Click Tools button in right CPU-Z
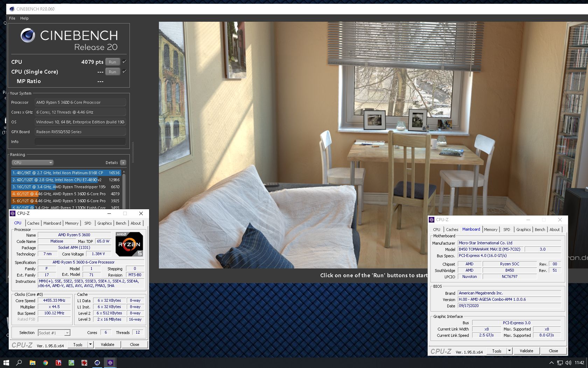The width and height of the screenshot is (588, 368). tap(497, 351)
